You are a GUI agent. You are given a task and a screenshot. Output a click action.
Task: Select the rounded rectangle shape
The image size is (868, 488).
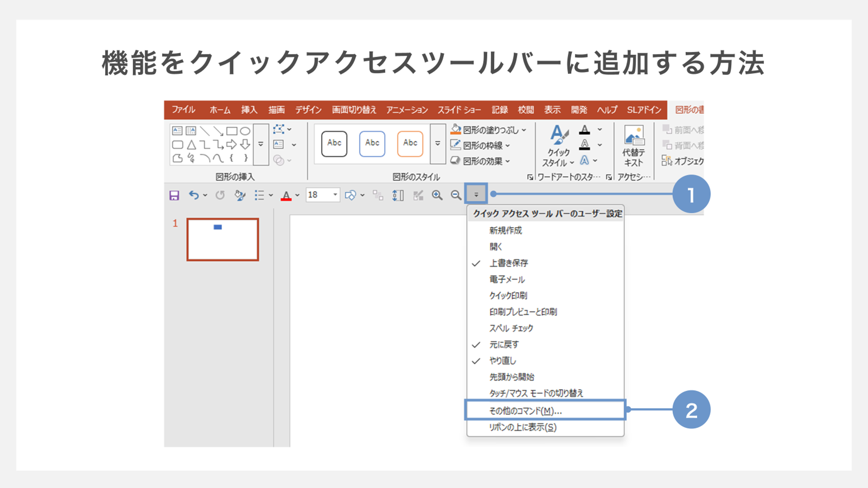[x=177, y=144]
